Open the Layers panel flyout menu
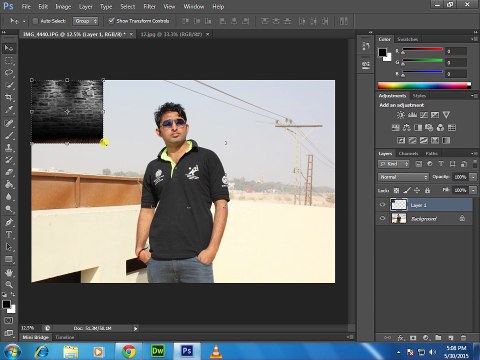 (x=473, y=154)
